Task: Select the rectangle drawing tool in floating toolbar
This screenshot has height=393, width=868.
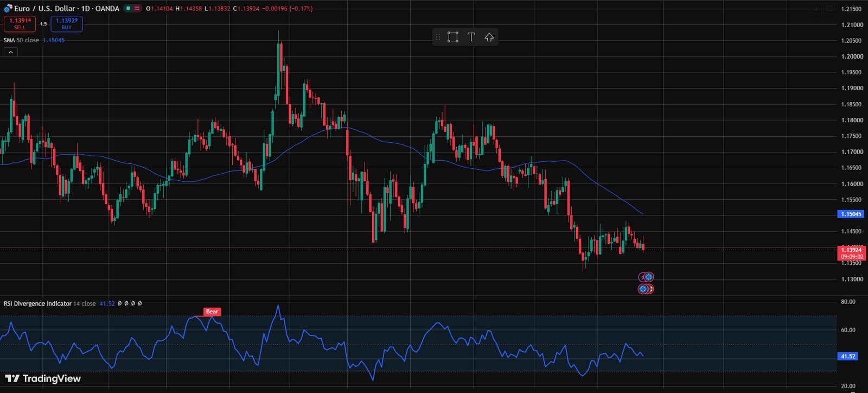Action: click(x=453, y=37)
